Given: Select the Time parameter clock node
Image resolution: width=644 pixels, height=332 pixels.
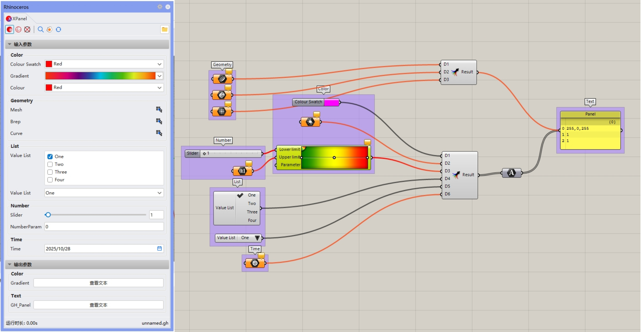Looking at the screenshot, I should (255, 263).
